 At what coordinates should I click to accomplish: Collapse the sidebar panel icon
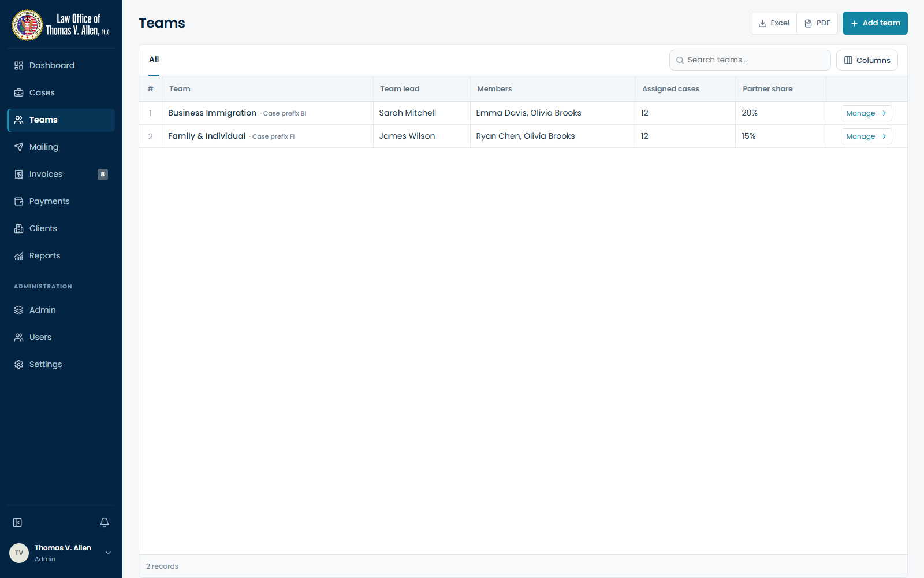click(x=17, y=523)
